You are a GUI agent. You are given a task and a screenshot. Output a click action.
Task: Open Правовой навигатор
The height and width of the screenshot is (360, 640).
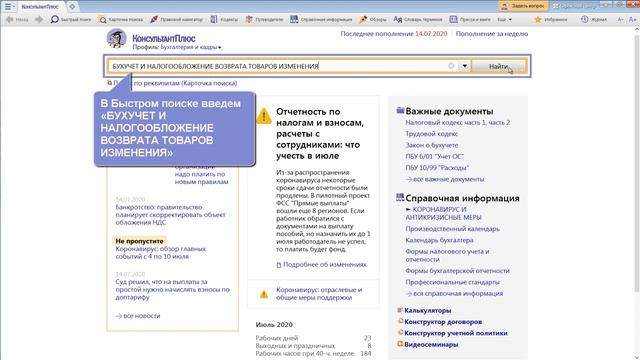coord(176,19)
